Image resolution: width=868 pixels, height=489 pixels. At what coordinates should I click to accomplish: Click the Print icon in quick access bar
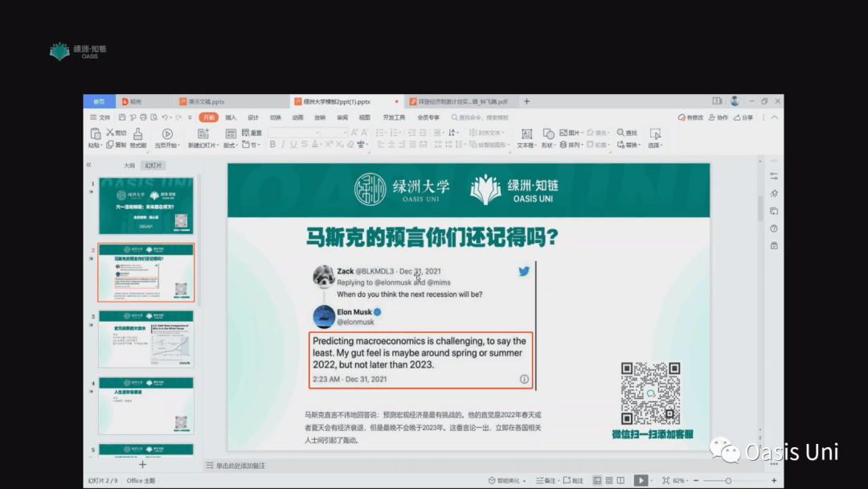click(143, 117)
